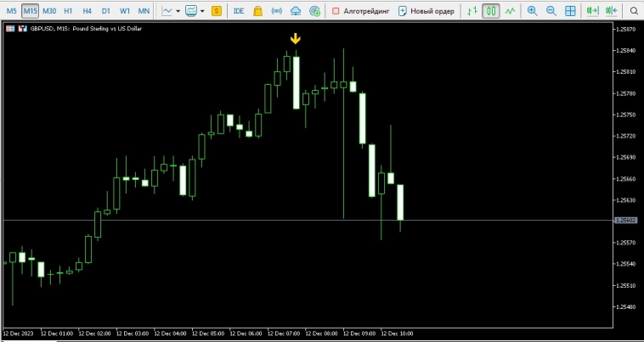Viewport: 644px width, 342px height.
Task: Toggle chart auto-scroll to end
Action: pyautogui.click(x=592, y=11)
